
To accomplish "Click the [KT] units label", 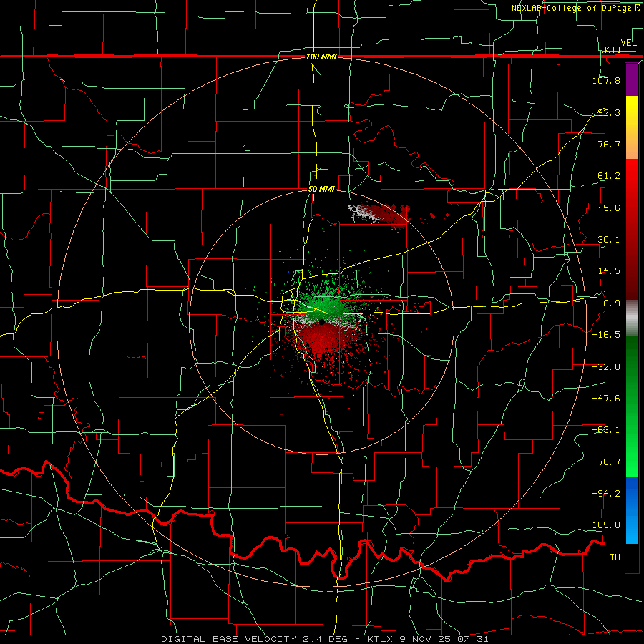I will [x=611, y=49].
